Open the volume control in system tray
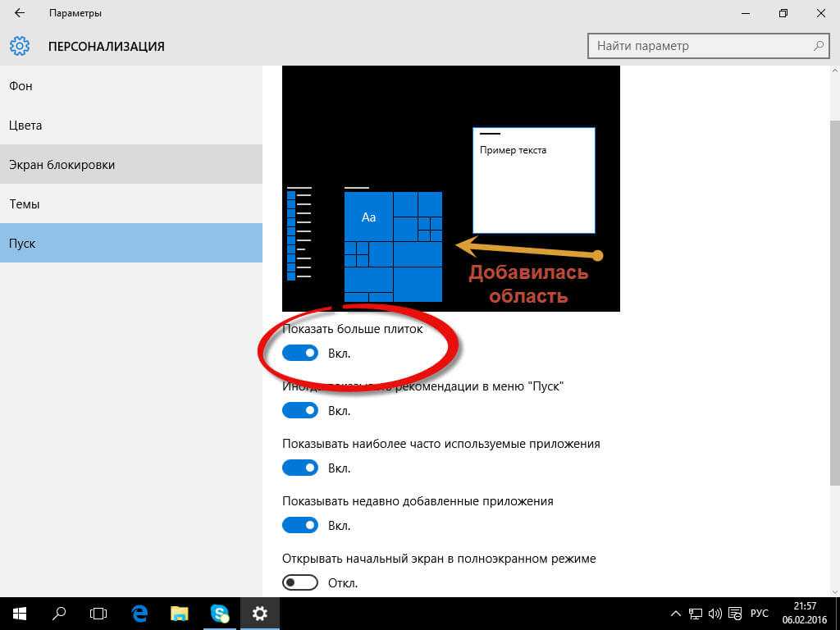This screenshot has width=840, height=630. [x=714, y=613]
